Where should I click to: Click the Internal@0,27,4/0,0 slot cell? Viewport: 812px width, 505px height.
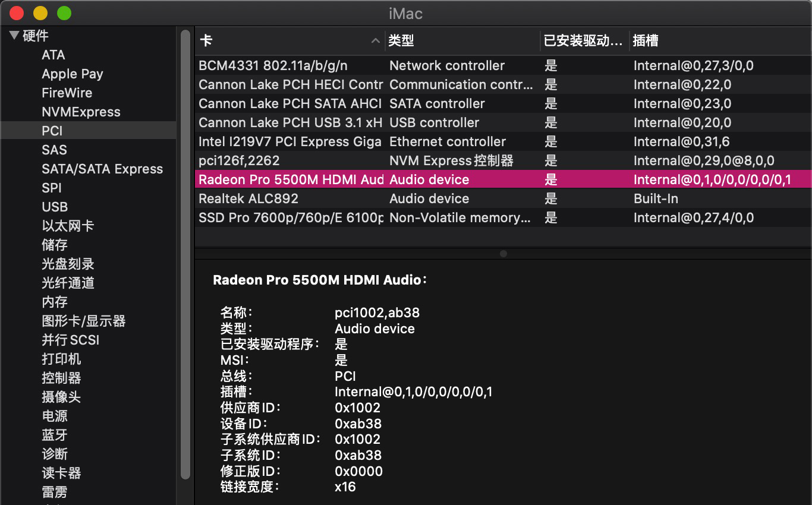pyautogui.click(x=694, y=217)
